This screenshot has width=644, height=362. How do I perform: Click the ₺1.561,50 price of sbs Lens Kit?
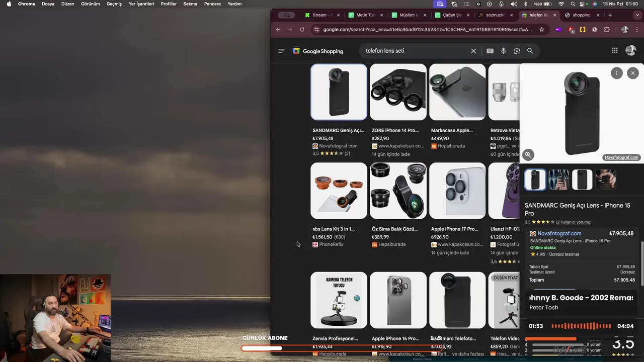point(323,237)
